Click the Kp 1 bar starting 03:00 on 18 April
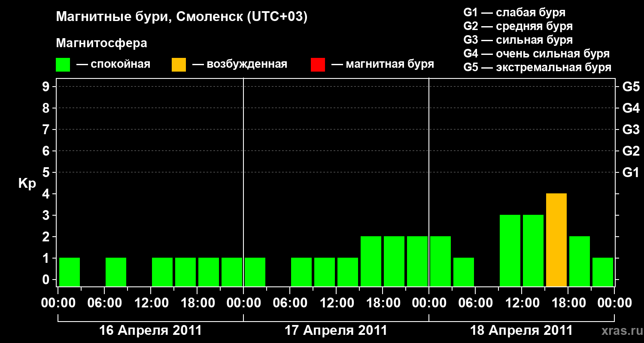Image resolution: width=644 pixels, height=343 pixels. tap(464, 272)
